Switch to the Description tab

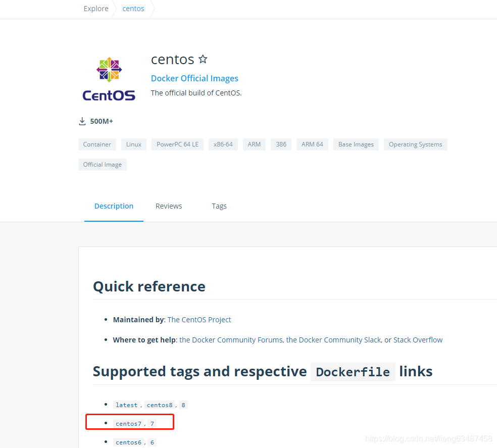coord(114,206)
